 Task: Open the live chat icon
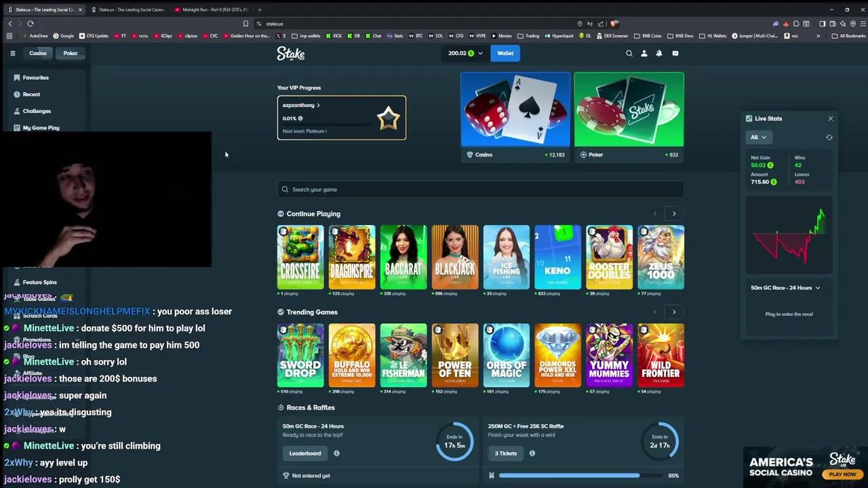coord(675,53)
